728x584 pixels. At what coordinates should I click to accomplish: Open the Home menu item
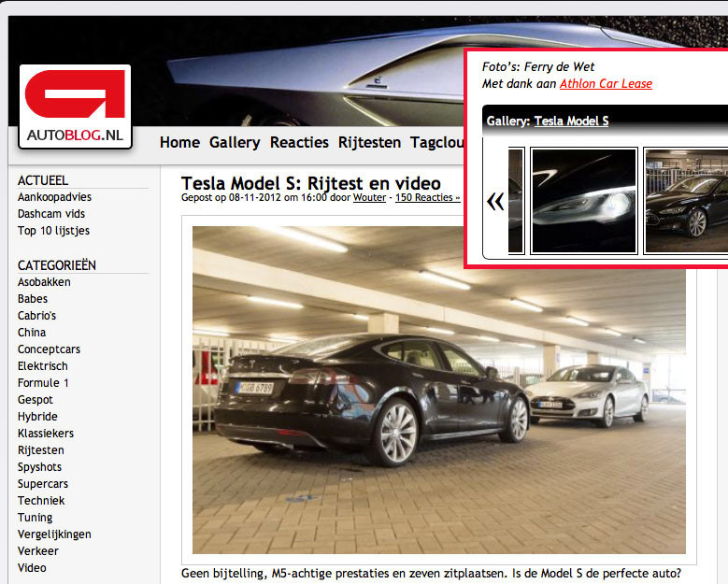tap(179, 142)
